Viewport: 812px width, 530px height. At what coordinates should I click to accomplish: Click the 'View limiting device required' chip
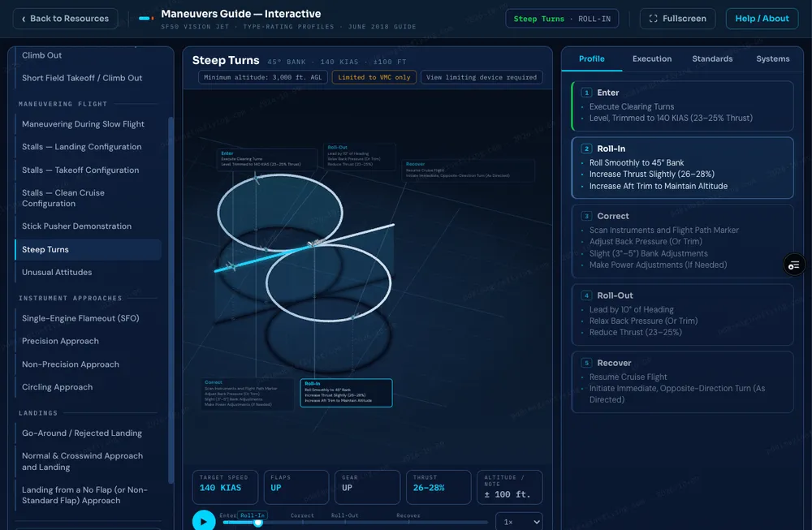click(482, 78)
